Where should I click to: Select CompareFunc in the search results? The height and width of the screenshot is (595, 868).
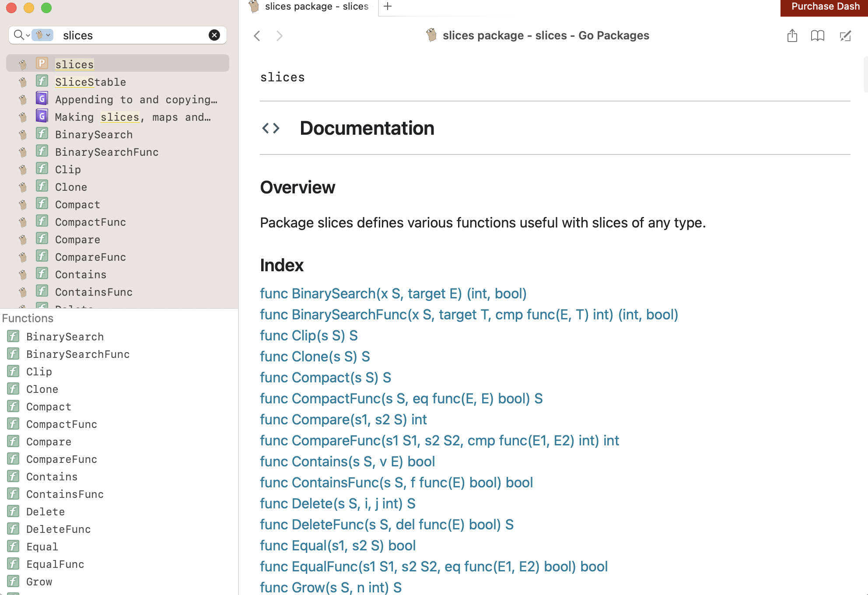point(91,257)
